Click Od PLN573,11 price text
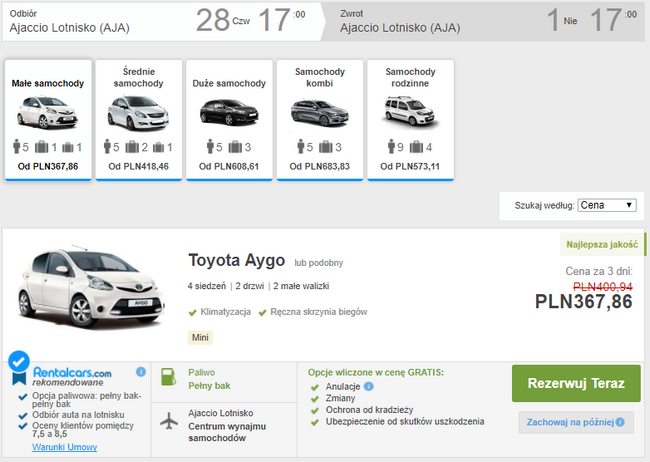The width and height of the screenshot is (650, 462). point(410,166)
